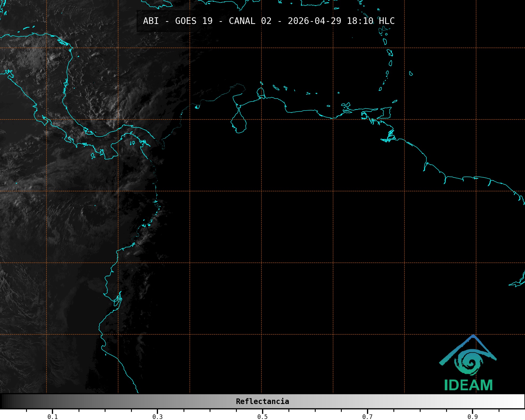Click the date 2026-04-29 in the title
Screen dimensions: 525x420
(314, 21)
